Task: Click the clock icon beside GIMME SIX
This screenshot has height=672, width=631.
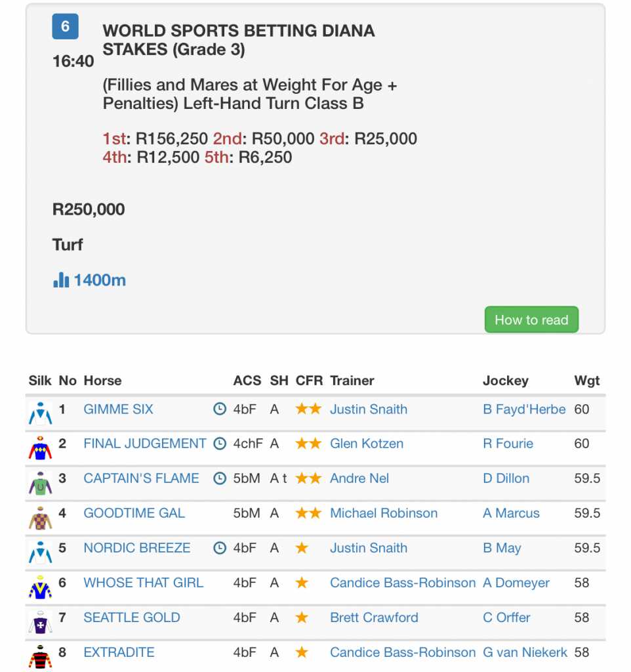Action: click(x=219, y=409)
